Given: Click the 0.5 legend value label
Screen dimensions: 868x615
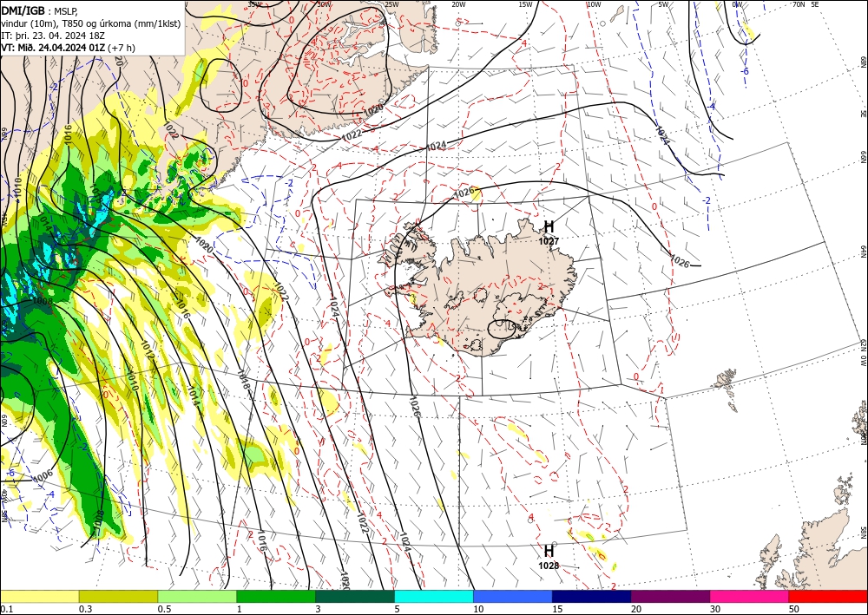Looking at the screenshot, I should (164, 609).
